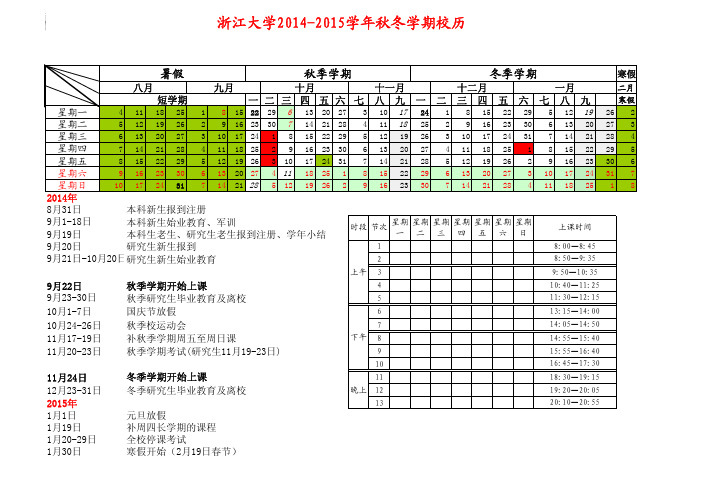This screenshot has height=496, width=702.
Task: Click the bold date 11月24日
Action: coord(67,378)
